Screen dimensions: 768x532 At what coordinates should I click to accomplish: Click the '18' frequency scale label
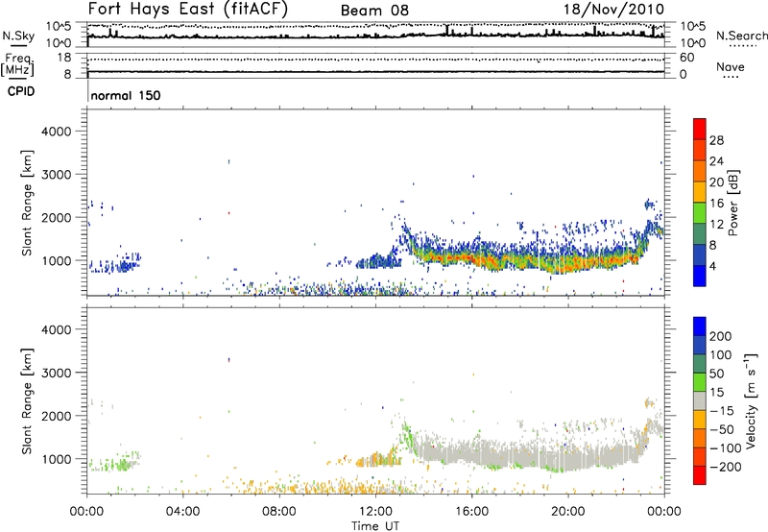point(64,58)
